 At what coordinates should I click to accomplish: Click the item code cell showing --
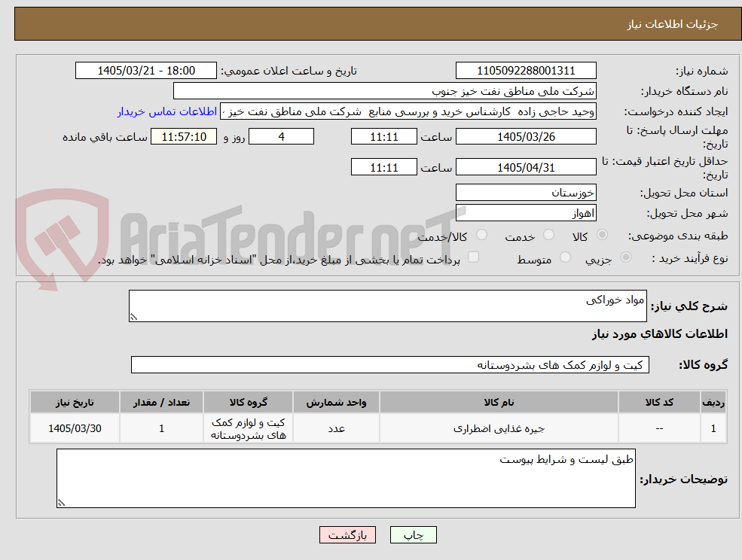659,428
